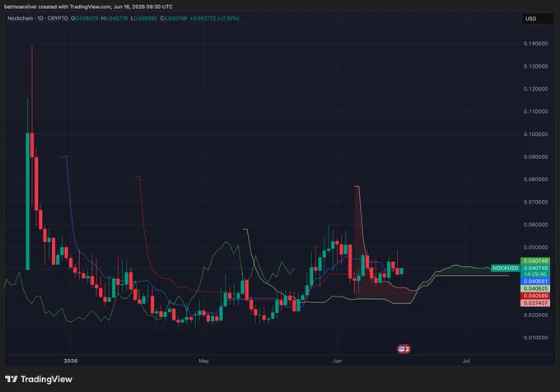Click the 0.130000 price axis label
560x392 pixels.
[535, 67]
